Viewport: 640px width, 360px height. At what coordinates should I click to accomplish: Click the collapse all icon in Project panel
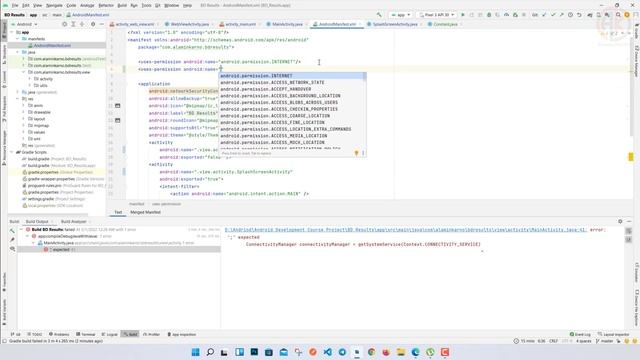tap(82, 24)
